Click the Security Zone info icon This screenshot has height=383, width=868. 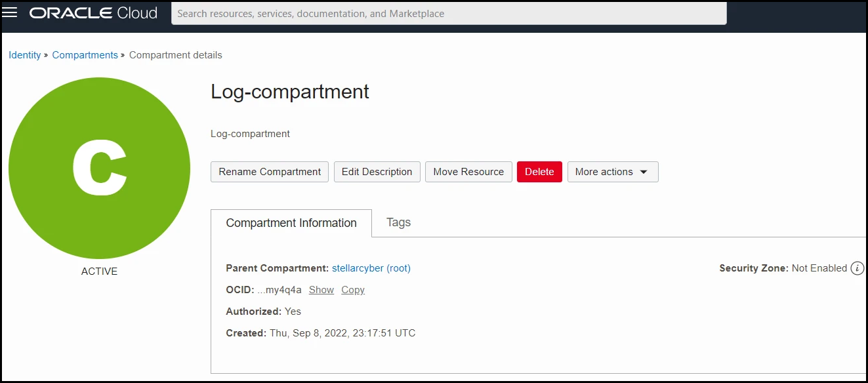857,268
